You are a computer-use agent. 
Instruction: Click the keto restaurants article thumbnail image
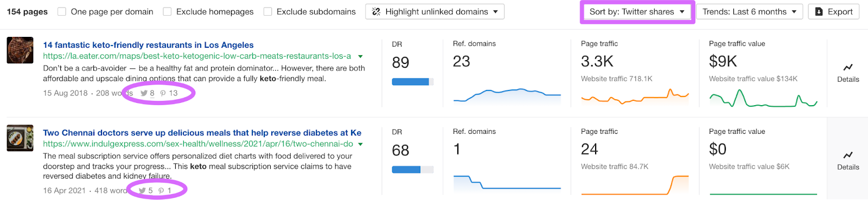[20, 50]
